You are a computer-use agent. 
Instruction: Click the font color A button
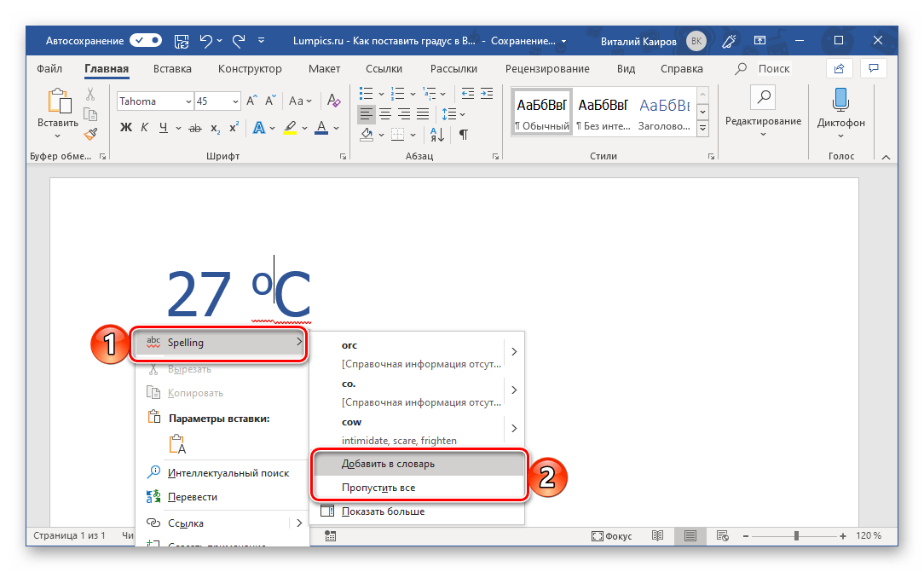point(321,127)
